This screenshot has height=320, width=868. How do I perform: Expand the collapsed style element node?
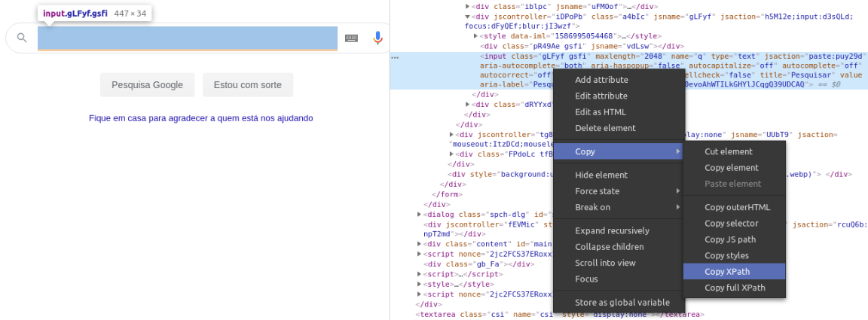(420, 284)
